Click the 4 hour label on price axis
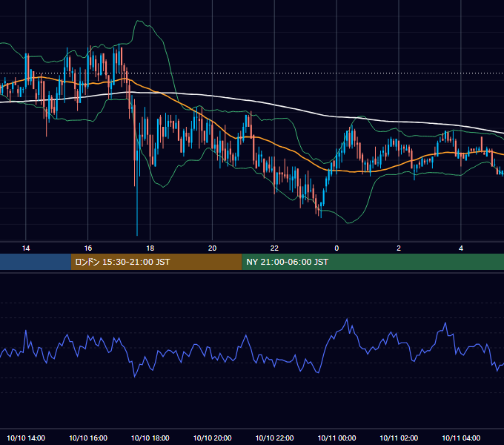Viewport: 504px width, 445px height. 461,248
